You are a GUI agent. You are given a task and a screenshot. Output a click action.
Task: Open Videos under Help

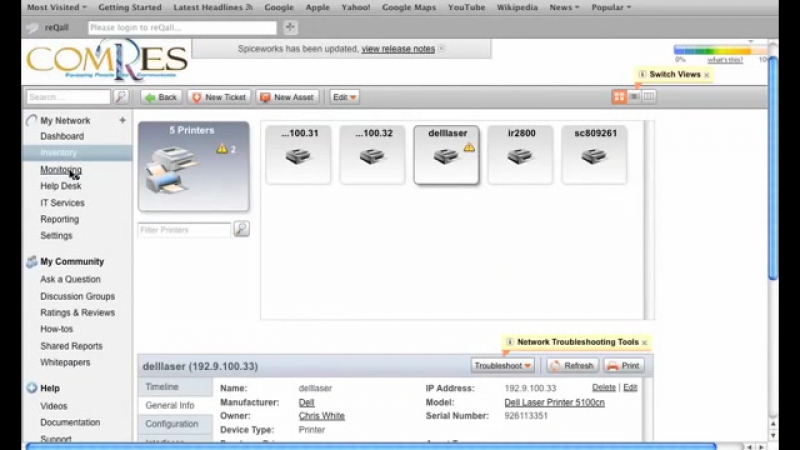click(x=54, y=406)
